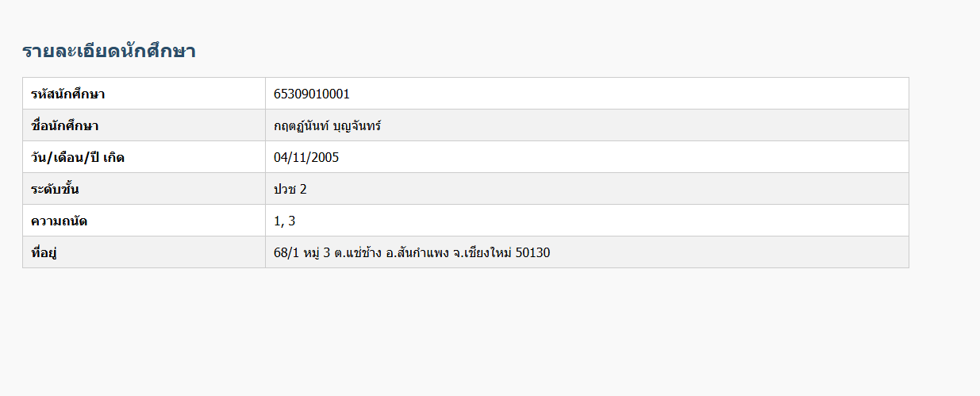Select the student name กฤตฏ์นันท์ บุญจันทร์
Viewport: 980px width, 396px height.
pos(328,125)
